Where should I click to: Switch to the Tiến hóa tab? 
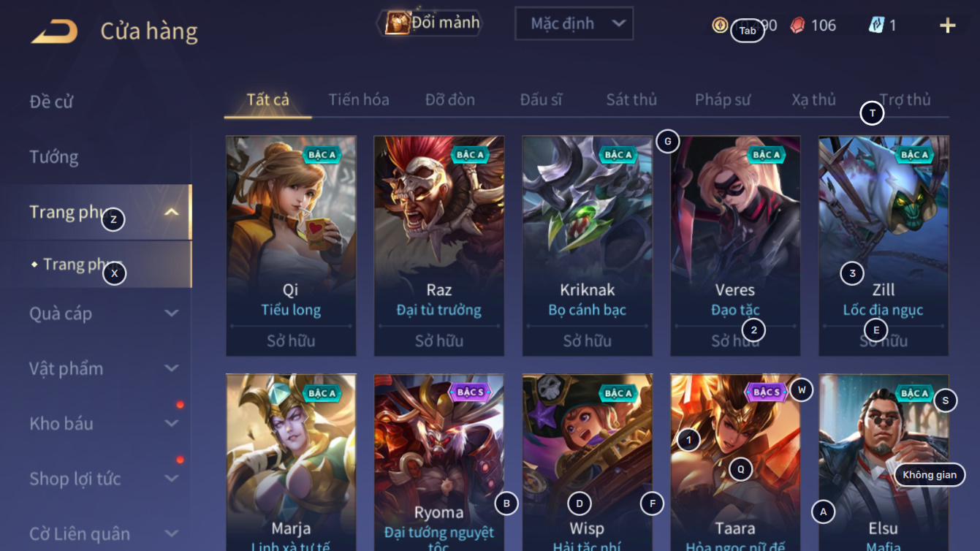click(x=359, y=100)
